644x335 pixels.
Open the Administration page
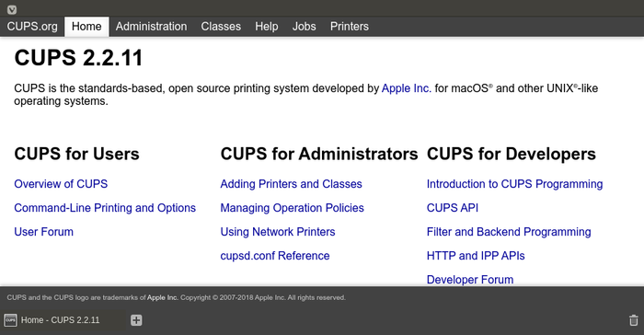click(151, 27)
